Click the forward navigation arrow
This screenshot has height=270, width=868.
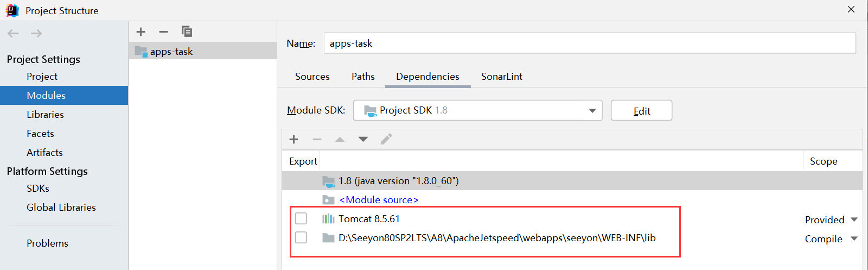[36, 34]
